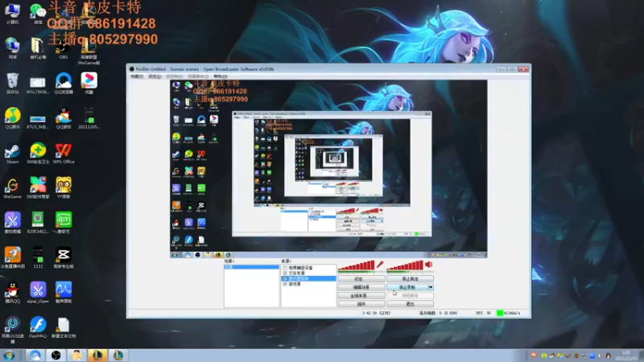Uncheck the 显示器获取 source checkbox
The width and height of the screenshot is (644, 362).
pos(285,278)
